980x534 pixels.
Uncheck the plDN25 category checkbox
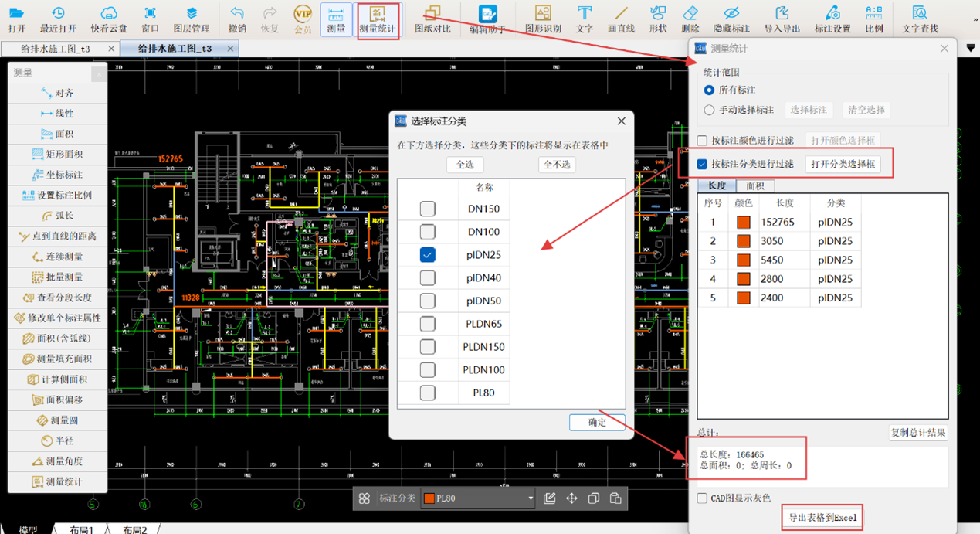(427, 255)
